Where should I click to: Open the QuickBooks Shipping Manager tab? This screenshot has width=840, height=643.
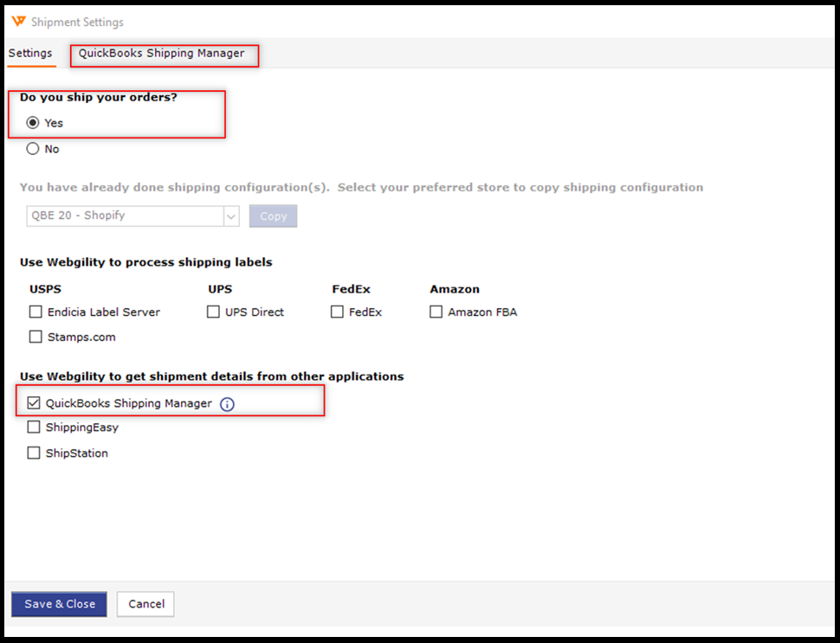coord(161,53)
